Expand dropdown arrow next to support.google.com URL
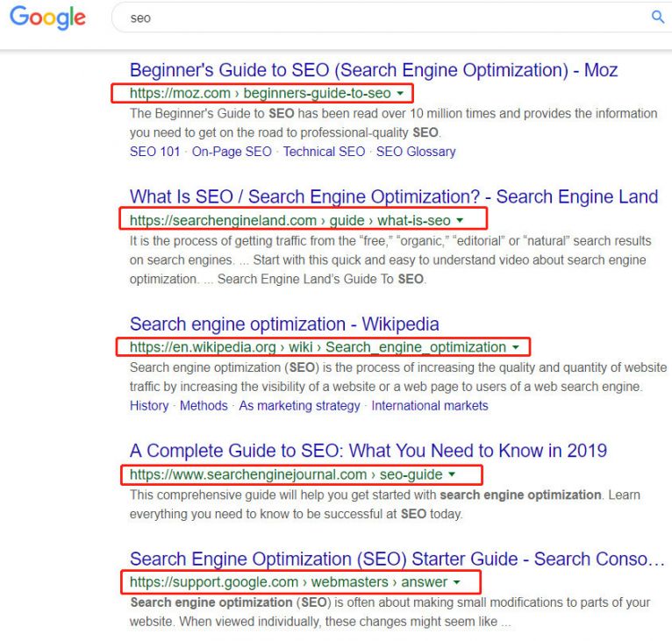 point(456,582)
